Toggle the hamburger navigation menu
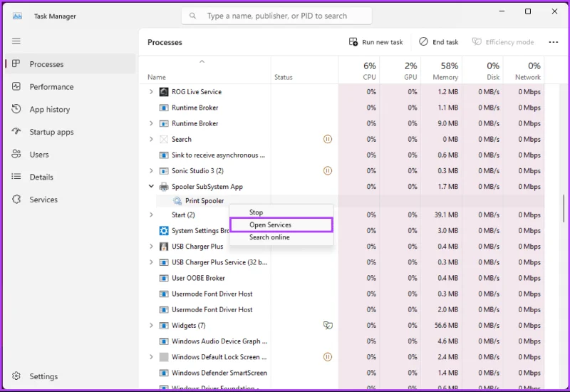 pos(16,41)
